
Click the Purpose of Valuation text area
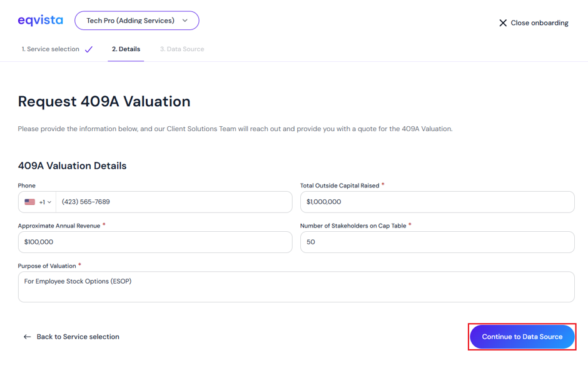(297, 287)
